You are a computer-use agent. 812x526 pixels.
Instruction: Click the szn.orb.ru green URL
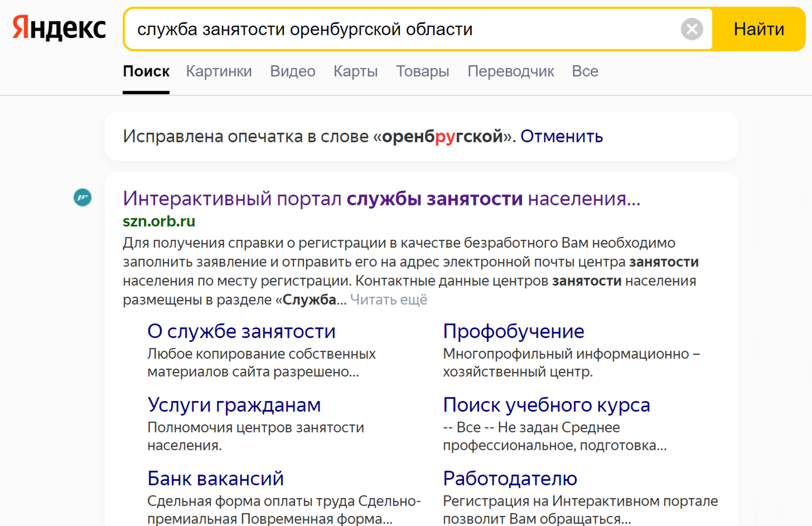pyautogui.click(x=159, y=221)
